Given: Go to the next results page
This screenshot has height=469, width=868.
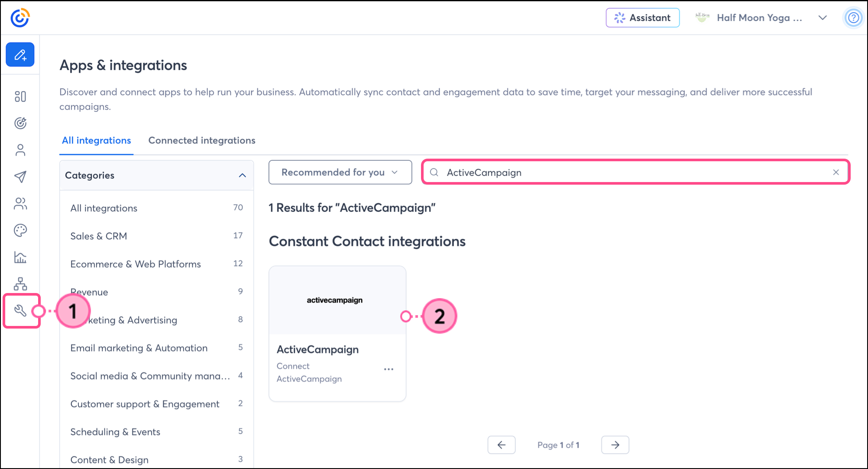Looking at the screenshot, I should (x=615, y=445).
